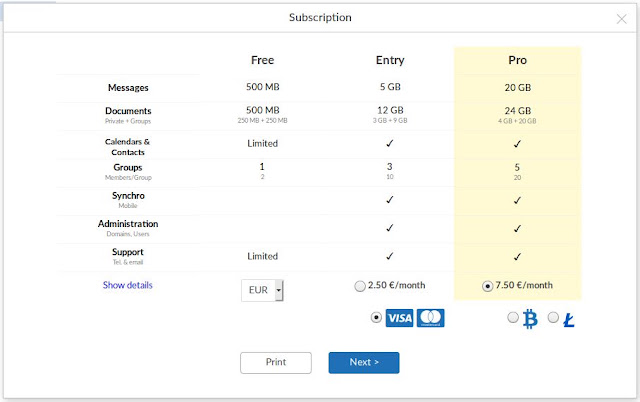Click the MasterCard logo

point(431,318)
